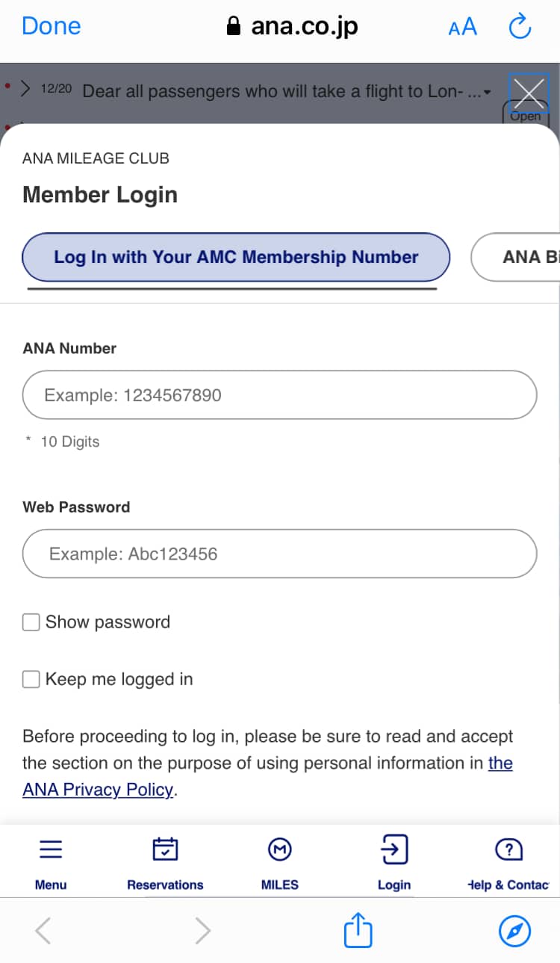Tap the share icon in browser toolbar
The height and width of the screenshot is (963, 560).
(358, 931)
